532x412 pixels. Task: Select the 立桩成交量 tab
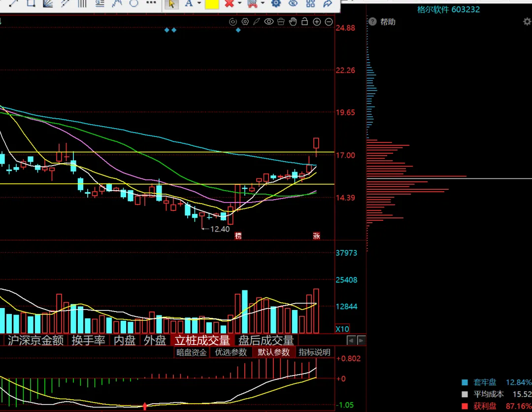[x=202, y=340]
